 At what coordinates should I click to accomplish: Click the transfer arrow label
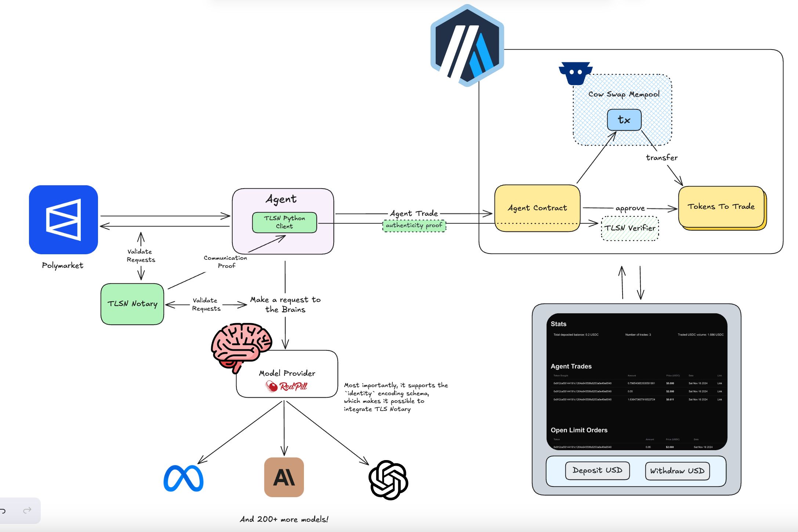(662, 157)
